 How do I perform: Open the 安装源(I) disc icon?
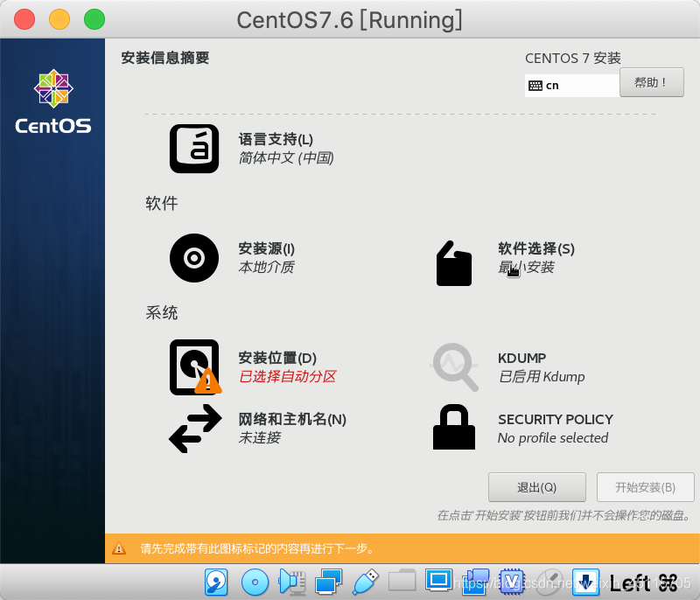tap(194, 258)
